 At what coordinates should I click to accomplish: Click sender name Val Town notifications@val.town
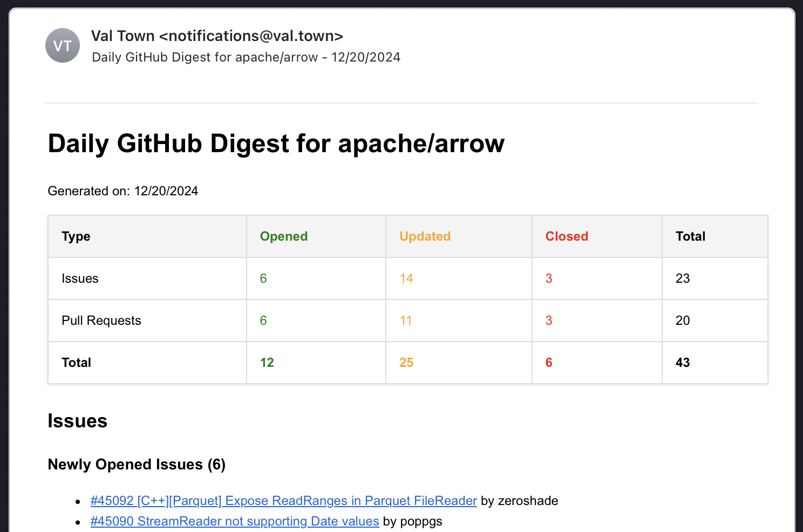(x=217, y=36)
